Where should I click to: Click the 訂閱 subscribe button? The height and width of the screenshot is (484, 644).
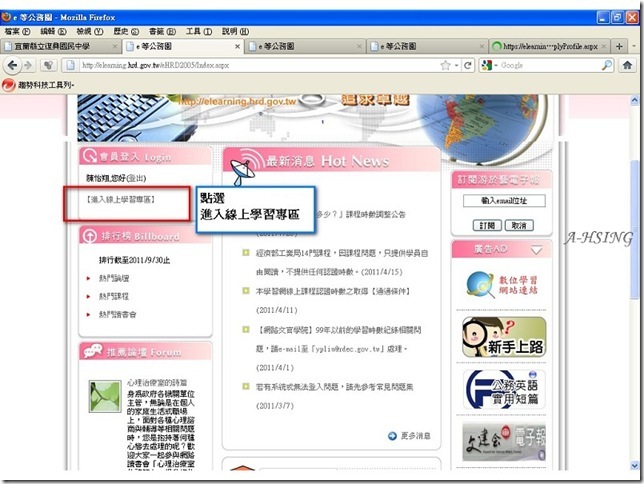click(487, 226)
